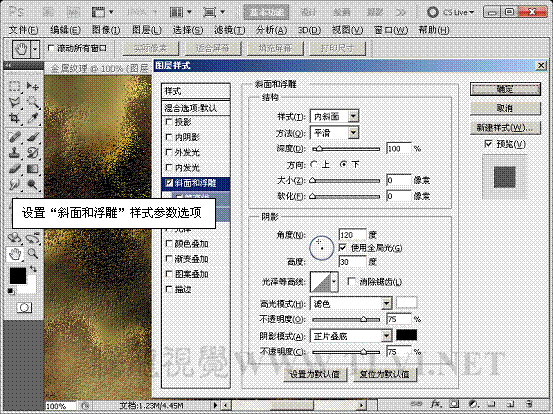Select the Eyedropper tool

[33, 118]
